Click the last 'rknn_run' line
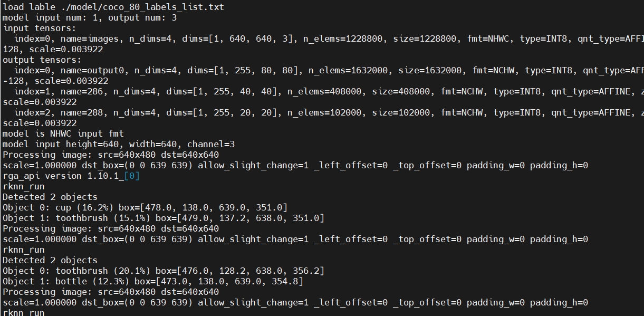This screenshot has width=644, height=316. coord(24,312)
